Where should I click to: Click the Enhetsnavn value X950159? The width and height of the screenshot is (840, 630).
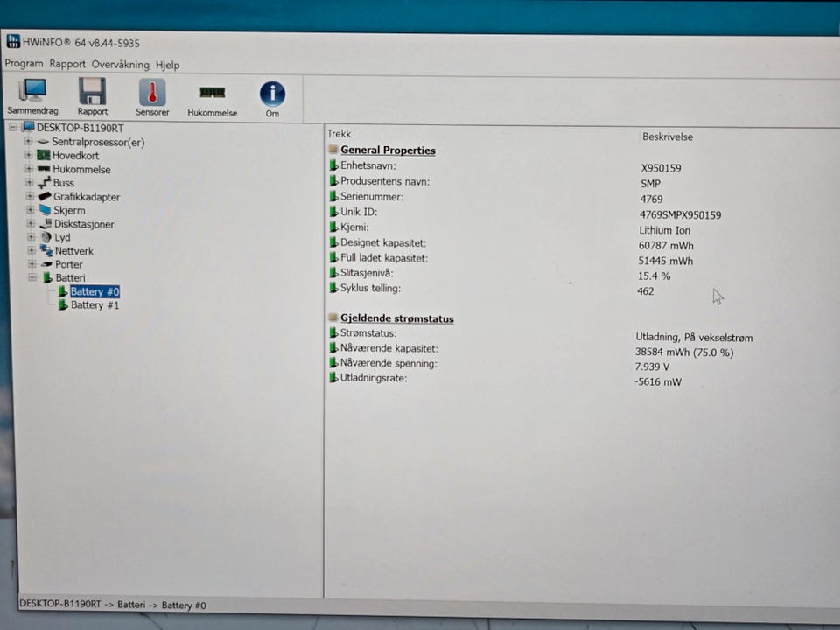pyautogui.click(x=661, y=168)
